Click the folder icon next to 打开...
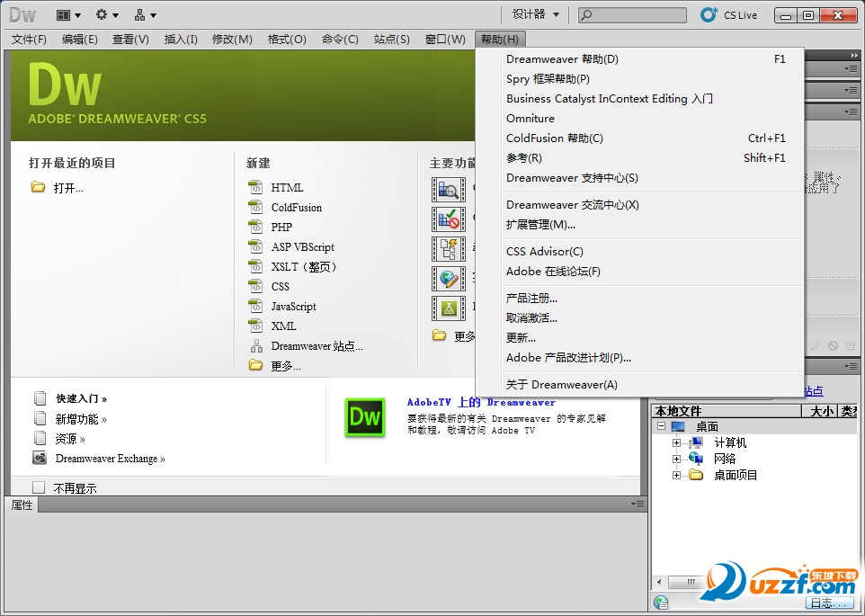This screenshot has width=865, height=616. coord(38,188)
